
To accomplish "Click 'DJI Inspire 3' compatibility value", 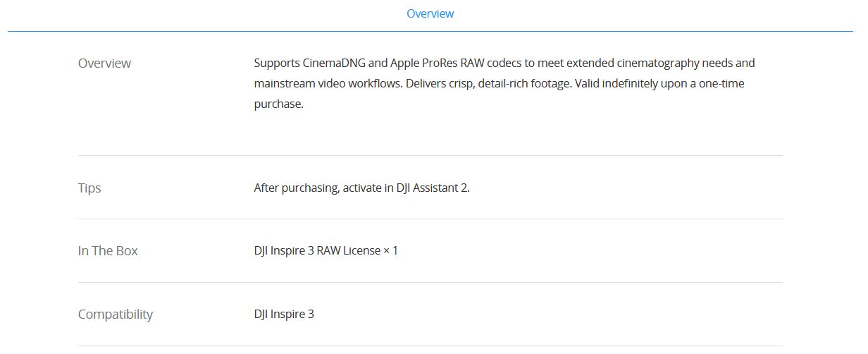I will pyautogui.click(x=284, y=314).
